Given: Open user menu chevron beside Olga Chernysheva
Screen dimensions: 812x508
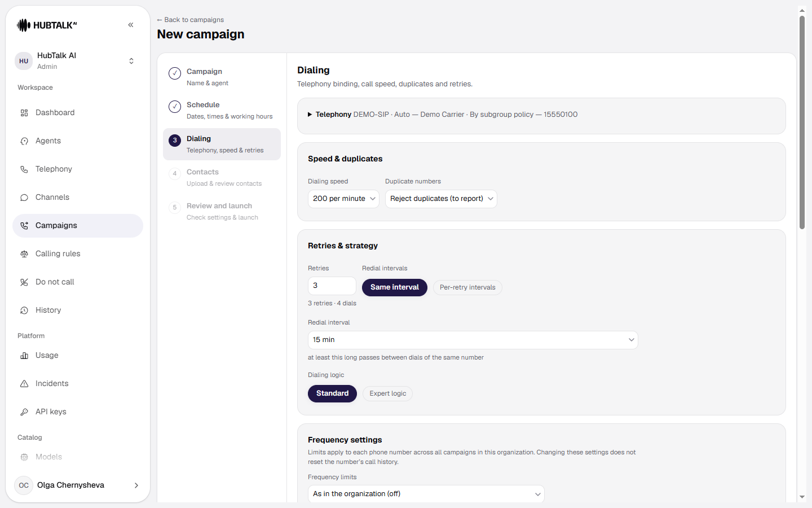Looking at the screenshot, I should coord(136,485).
